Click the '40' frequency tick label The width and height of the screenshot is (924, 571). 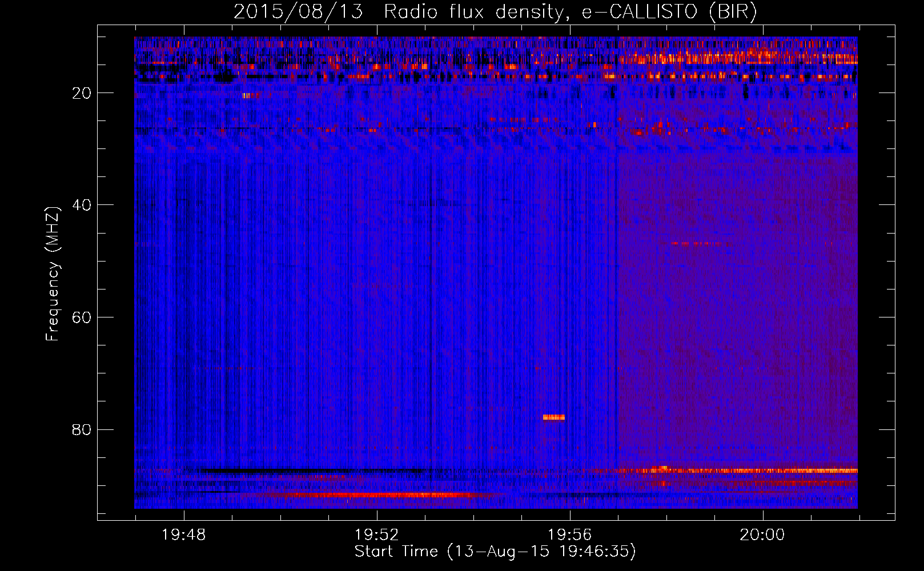coord(82,205)
